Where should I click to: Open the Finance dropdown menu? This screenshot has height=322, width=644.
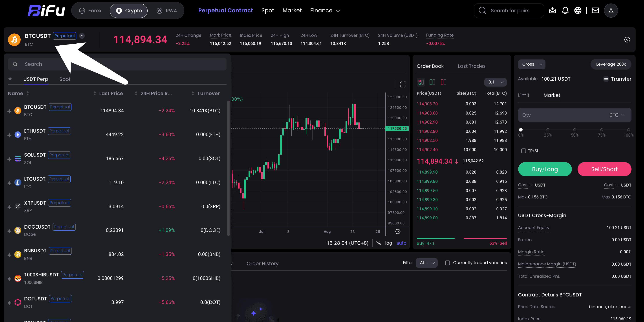click(325, 11)
